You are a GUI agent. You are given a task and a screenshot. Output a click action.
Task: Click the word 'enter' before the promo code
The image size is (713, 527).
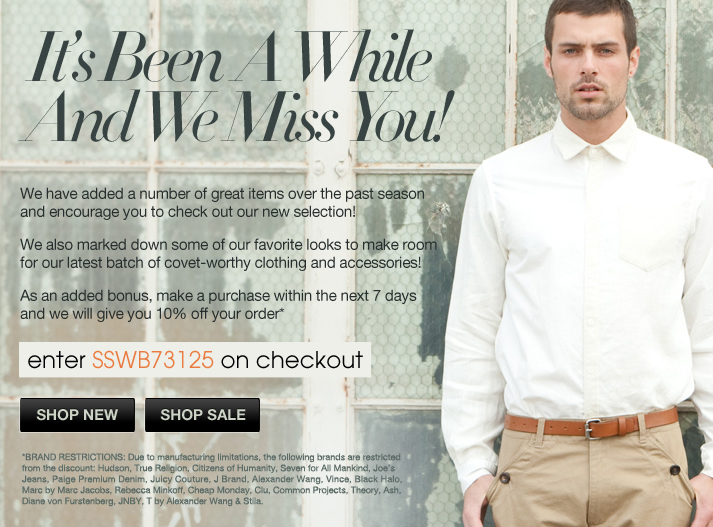click(56, 360)
